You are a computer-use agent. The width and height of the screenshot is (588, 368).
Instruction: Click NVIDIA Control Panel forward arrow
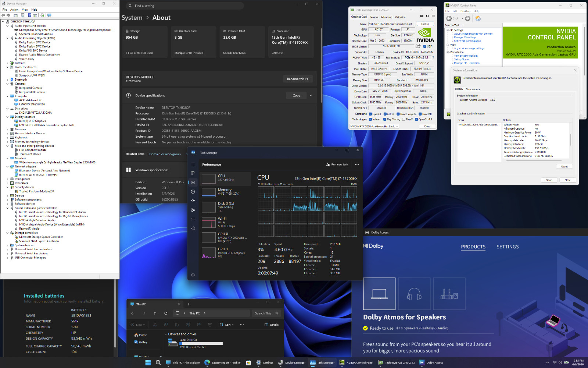[467, 18]
